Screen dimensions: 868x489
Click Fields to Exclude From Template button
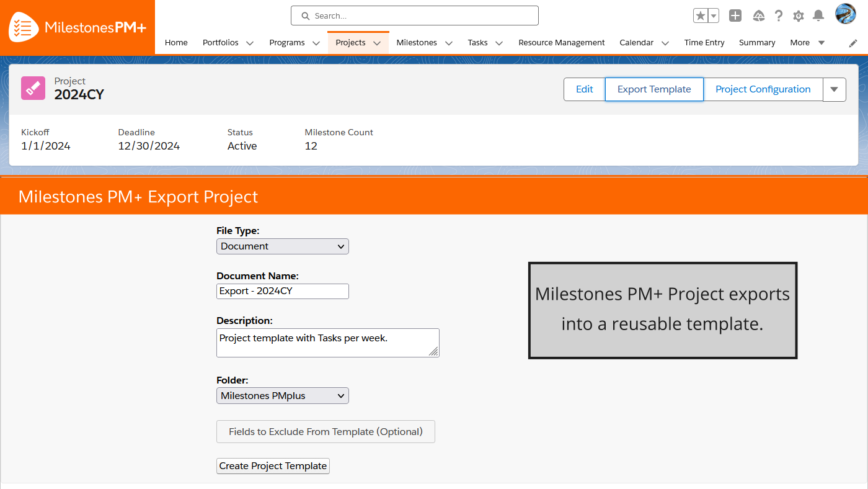coord(325,432)
